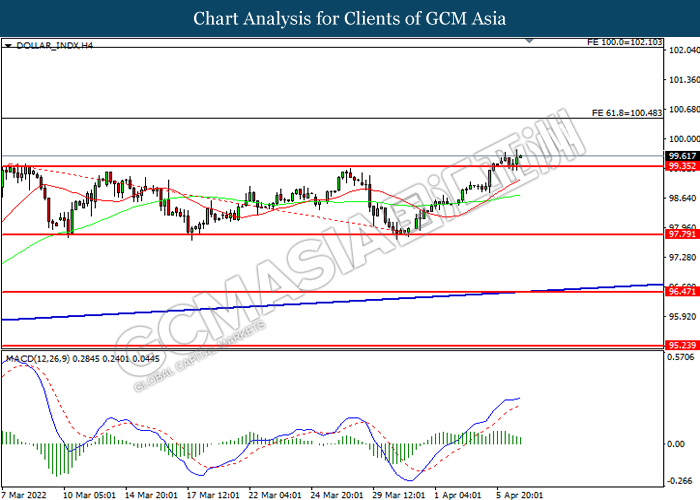Viewport: 700px width, 500px height.
Task: Click the 100.000 price scale value
Action: tap(684, 139)
